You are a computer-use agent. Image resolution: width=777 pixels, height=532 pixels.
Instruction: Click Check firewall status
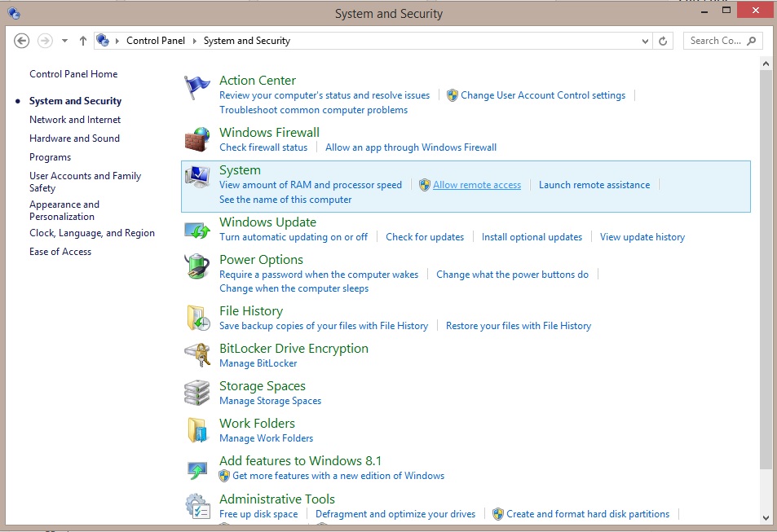pos(263,147)
